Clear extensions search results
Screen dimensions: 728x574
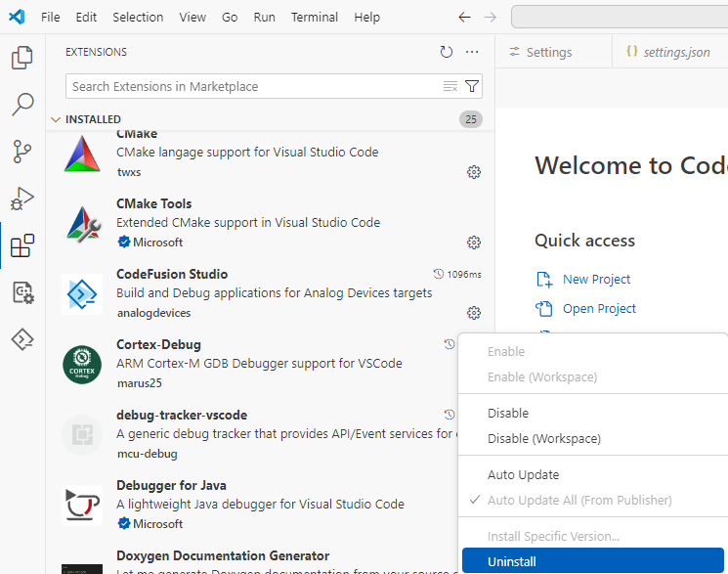450,86
